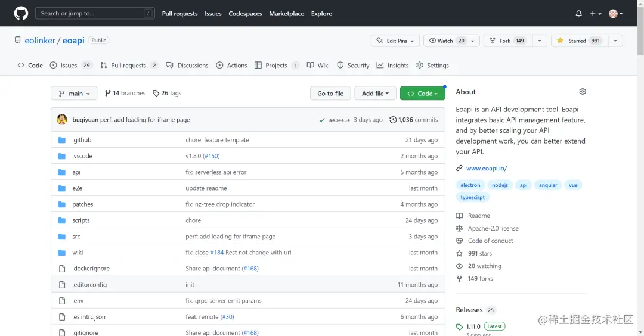Open the .github folder
Viewport: 644px width, 336px height.
click(x=82, y=140)
